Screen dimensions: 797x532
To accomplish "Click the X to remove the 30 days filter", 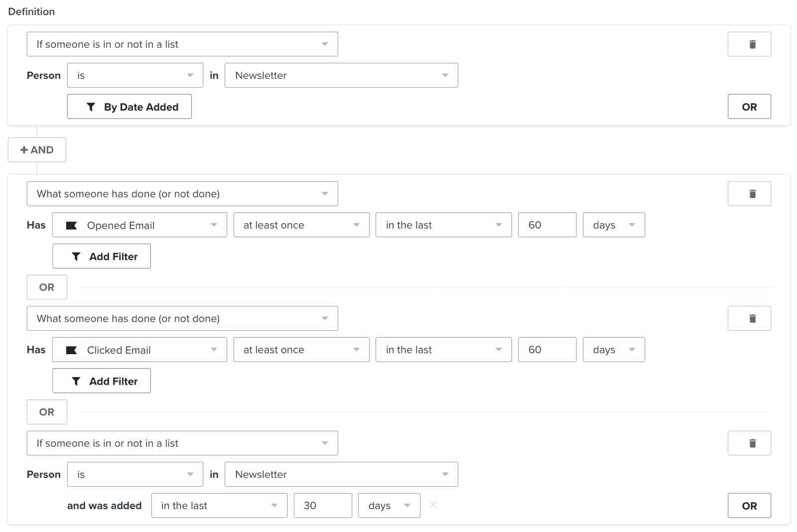I will 433,505.
